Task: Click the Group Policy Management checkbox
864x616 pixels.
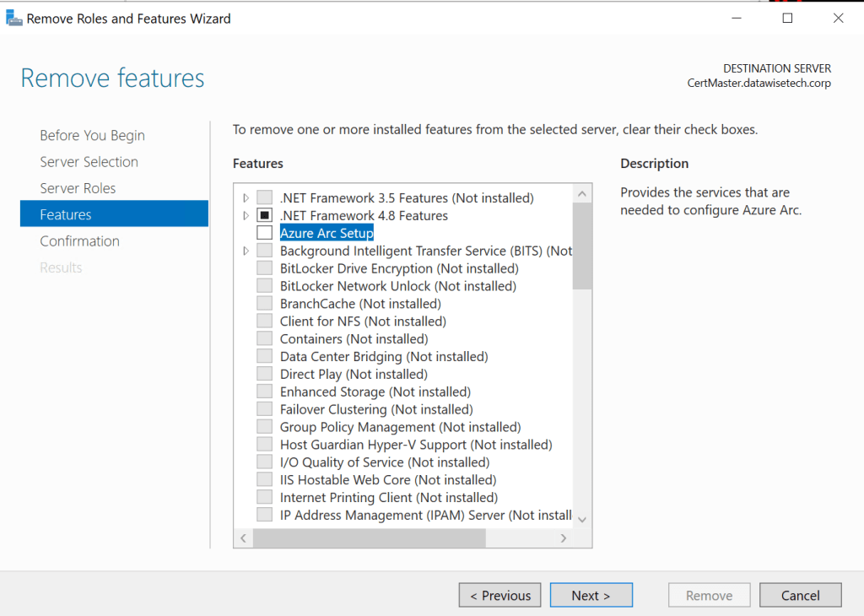Action: click(x=264, y=427)
